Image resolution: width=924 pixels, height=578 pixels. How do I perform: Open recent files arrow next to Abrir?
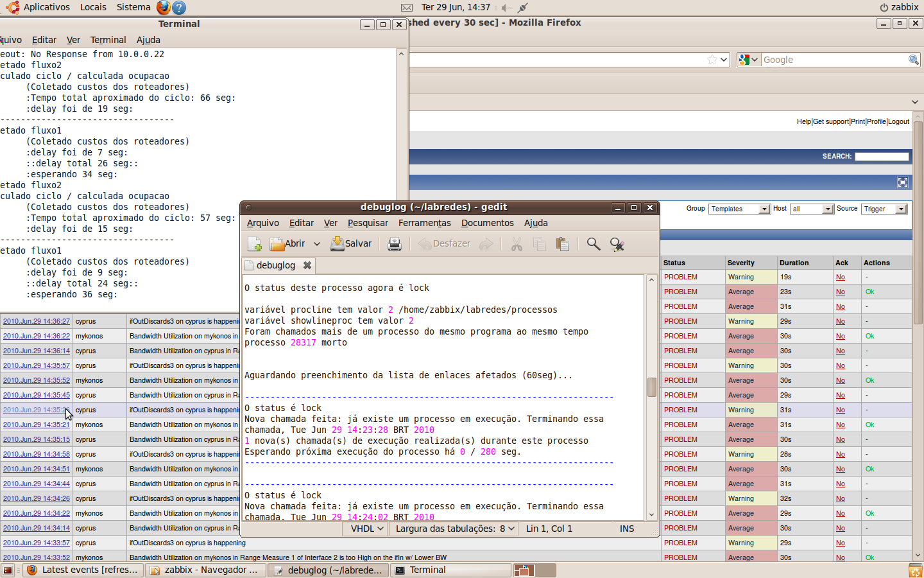(x=317, y=244)
